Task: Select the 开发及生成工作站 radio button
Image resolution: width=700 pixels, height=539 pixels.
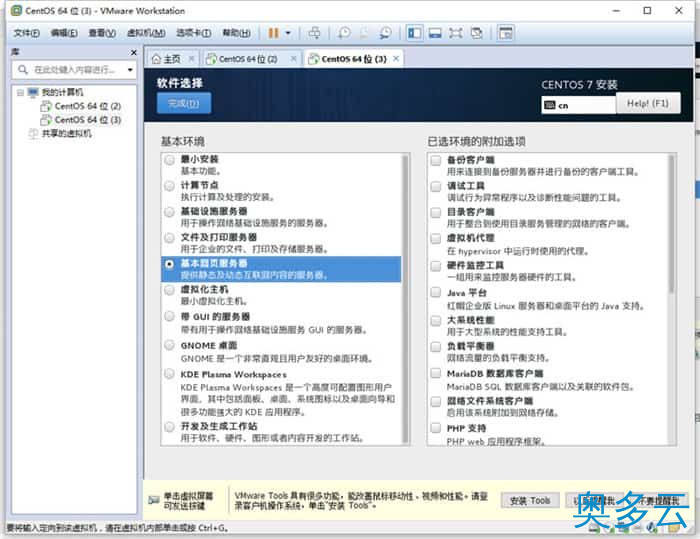Action: (169, 426)
